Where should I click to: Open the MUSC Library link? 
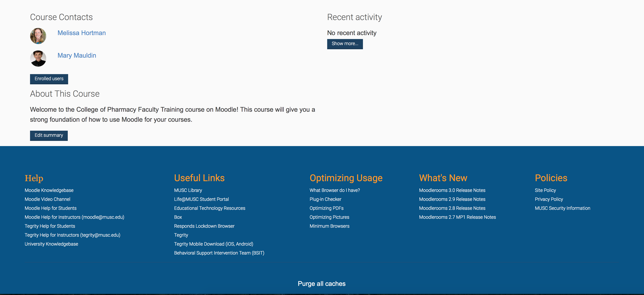[188, 190]
